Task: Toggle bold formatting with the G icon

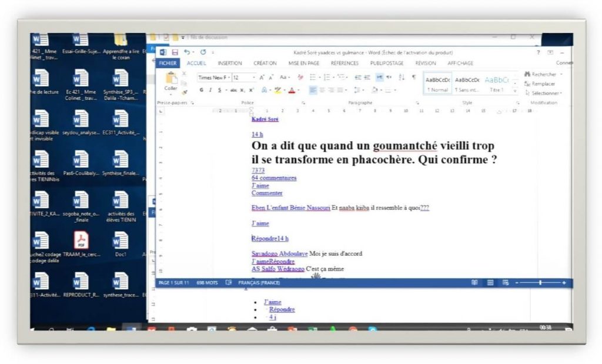Action: (x=202, y=89)
